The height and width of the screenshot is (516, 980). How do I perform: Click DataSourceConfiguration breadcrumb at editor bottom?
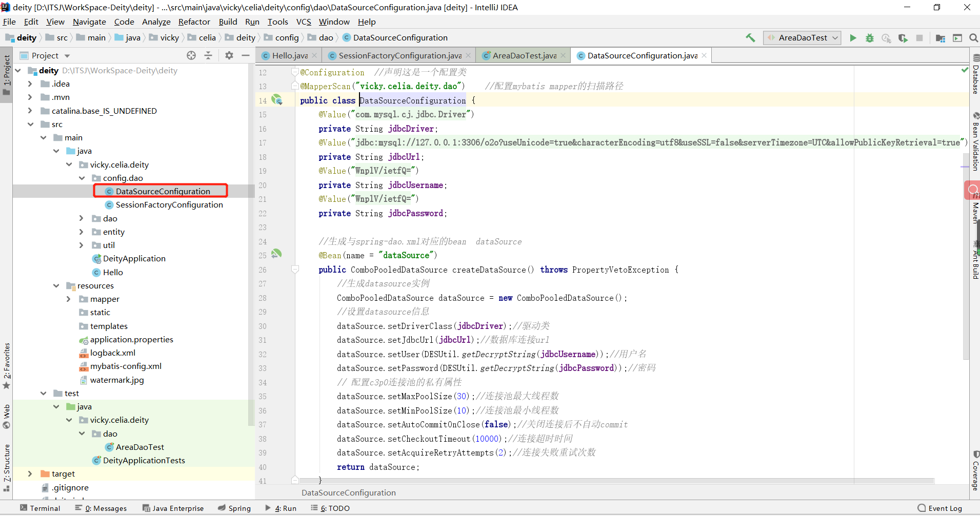coord(348,492)
